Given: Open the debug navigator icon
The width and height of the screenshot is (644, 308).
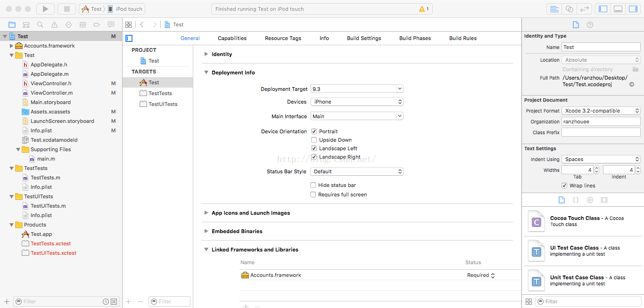Looking at the screenshot, I should [83, 24].
